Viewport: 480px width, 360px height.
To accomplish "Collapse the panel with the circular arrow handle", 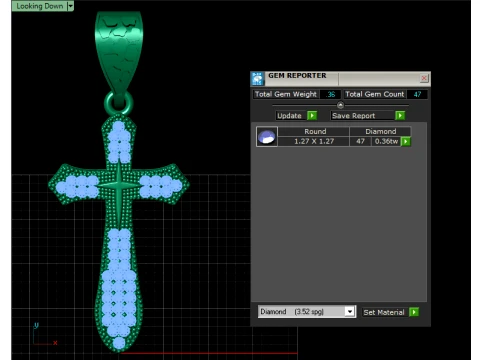I will [x=340, y=105].
